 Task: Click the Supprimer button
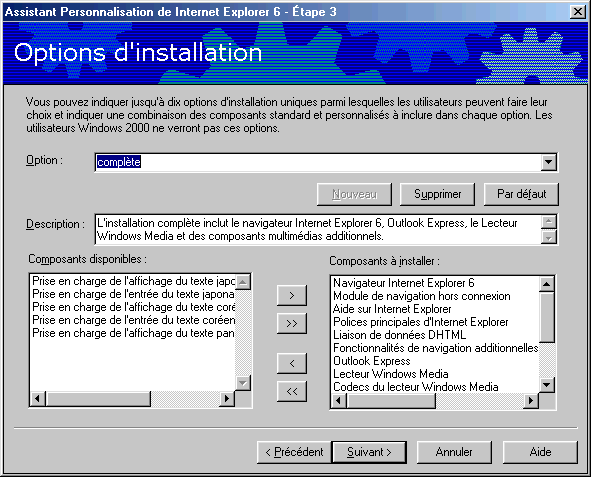tap(437, 194)
